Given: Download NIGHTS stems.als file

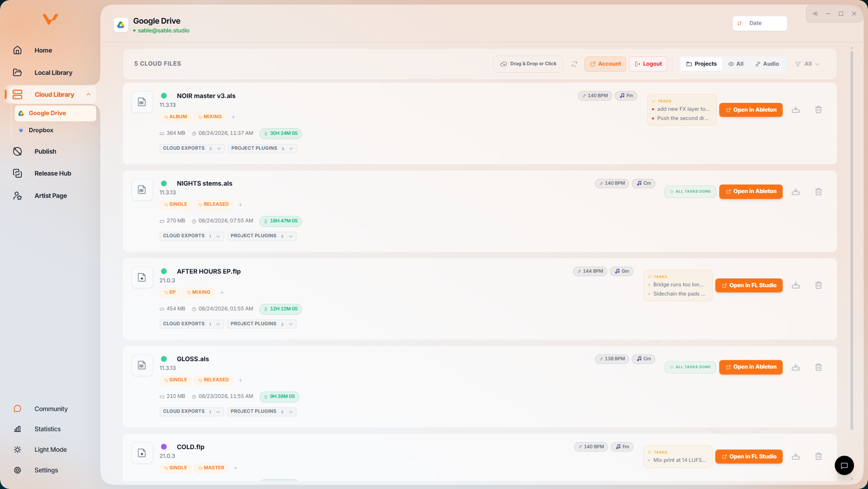Looking at the screenshot, I should [x=796, y=192].
